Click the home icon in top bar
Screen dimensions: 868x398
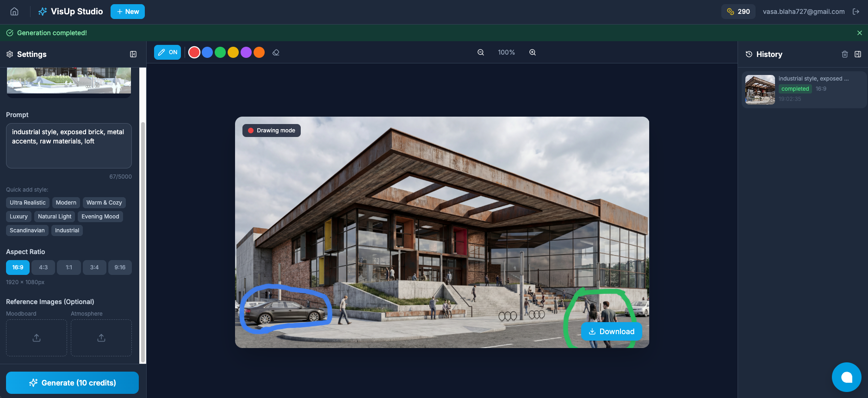tap(14, 12)
